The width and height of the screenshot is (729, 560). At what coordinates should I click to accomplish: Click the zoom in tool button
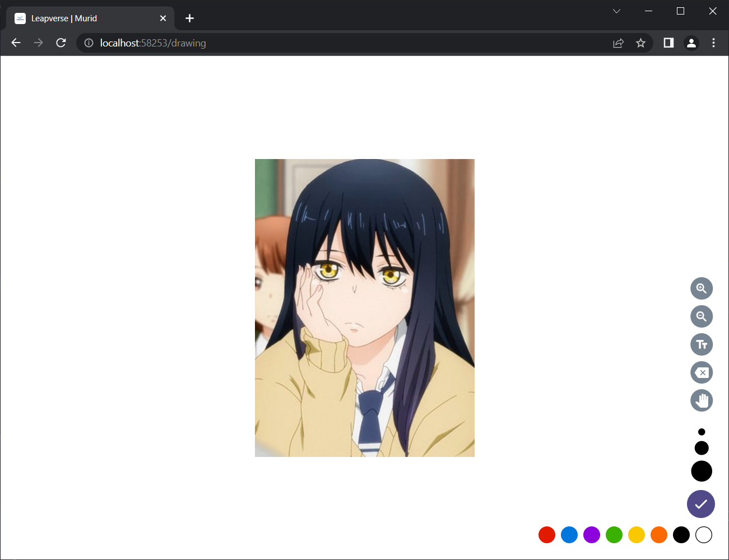point(702,288)
